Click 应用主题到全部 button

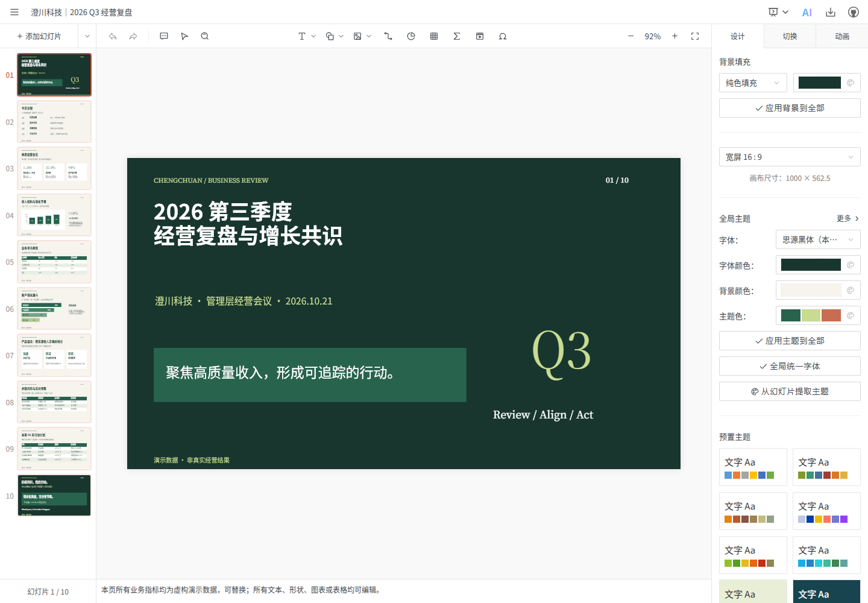click(x=790, y=341)
